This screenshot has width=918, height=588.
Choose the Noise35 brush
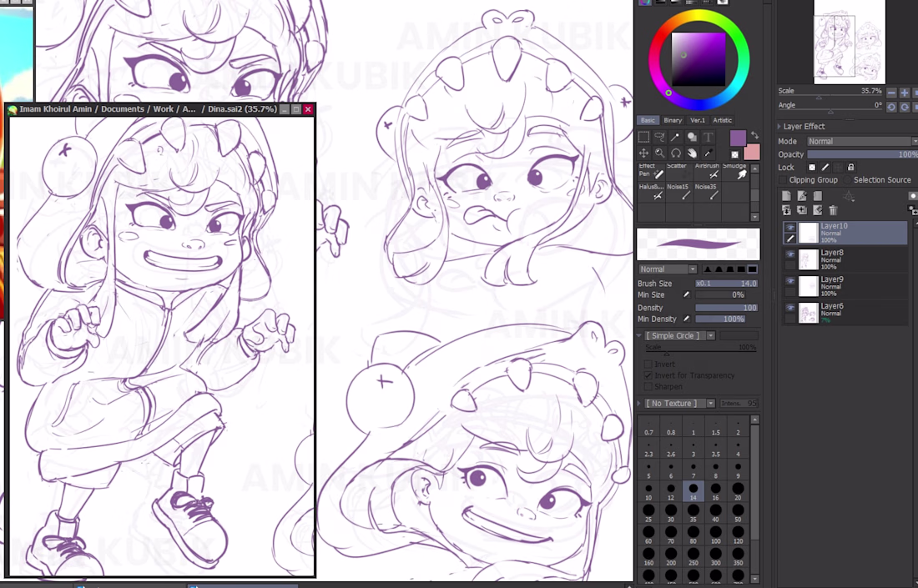coord(707,193)
